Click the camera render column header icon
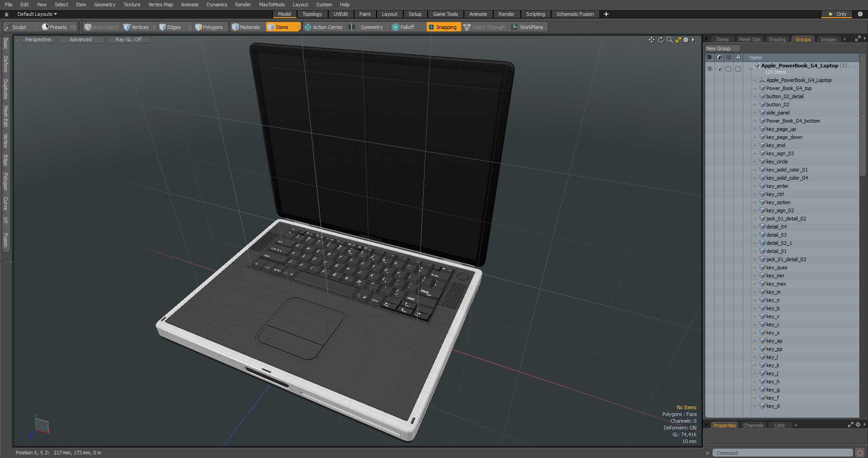 [719, 57]
